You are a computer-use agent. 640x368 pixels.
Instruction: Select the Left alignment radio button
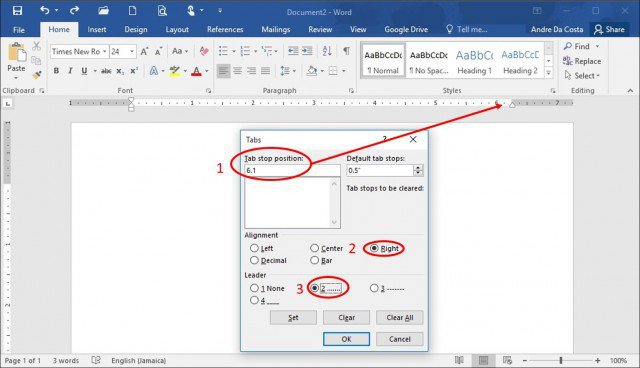coord(254,248)
